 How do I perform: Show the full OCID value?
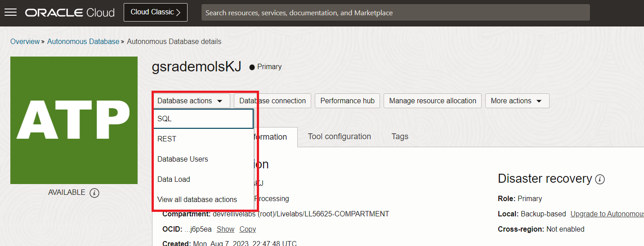[x=225, y=229]
